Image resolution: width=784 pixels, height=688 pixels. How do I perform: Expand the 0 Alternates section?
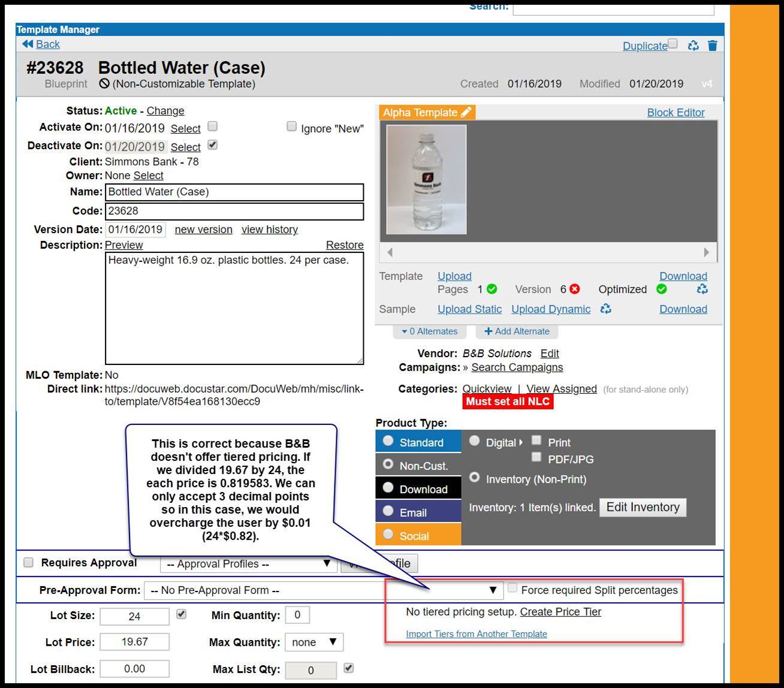tap(429, 331)
